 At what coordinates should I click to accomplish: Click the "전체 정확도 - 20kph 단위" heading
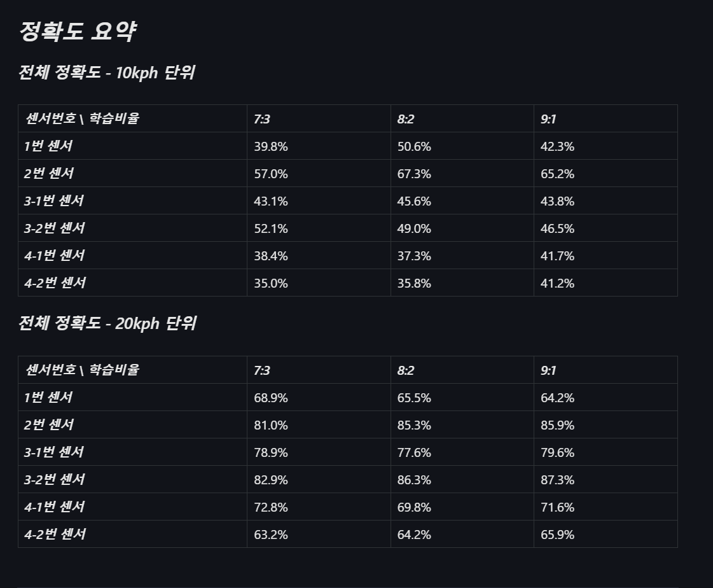point(107,323)
